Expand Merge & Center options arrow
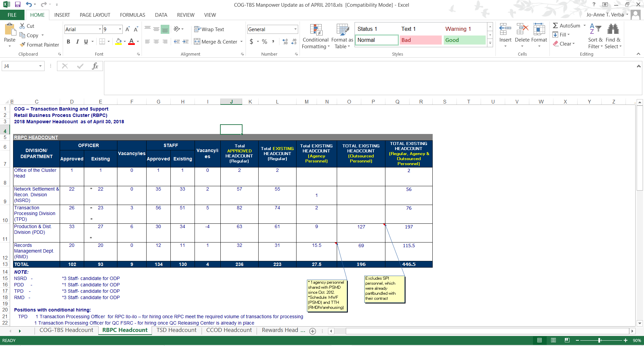This screenshot has height=346, width=644. 241,42
